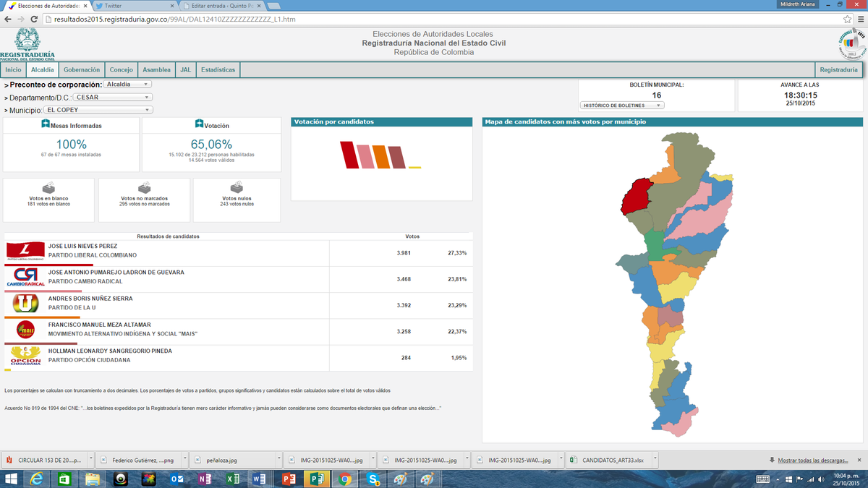
Task: Click the Mildreth Ariana profile button
Action: pyautogui.click(x=798, y=4)
